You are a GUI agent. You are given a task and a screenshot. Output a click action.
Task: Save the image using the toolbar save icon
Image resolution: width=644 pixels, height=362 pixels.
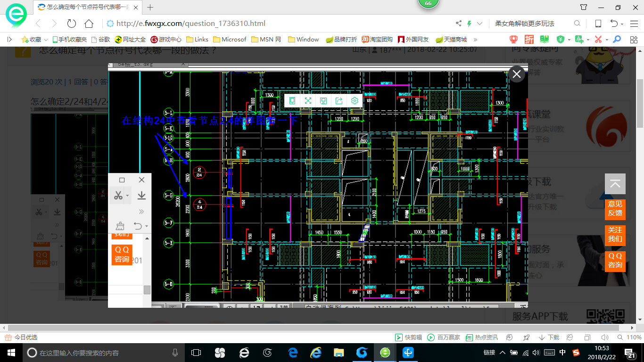pyautogui.click(x=323, y=100)
